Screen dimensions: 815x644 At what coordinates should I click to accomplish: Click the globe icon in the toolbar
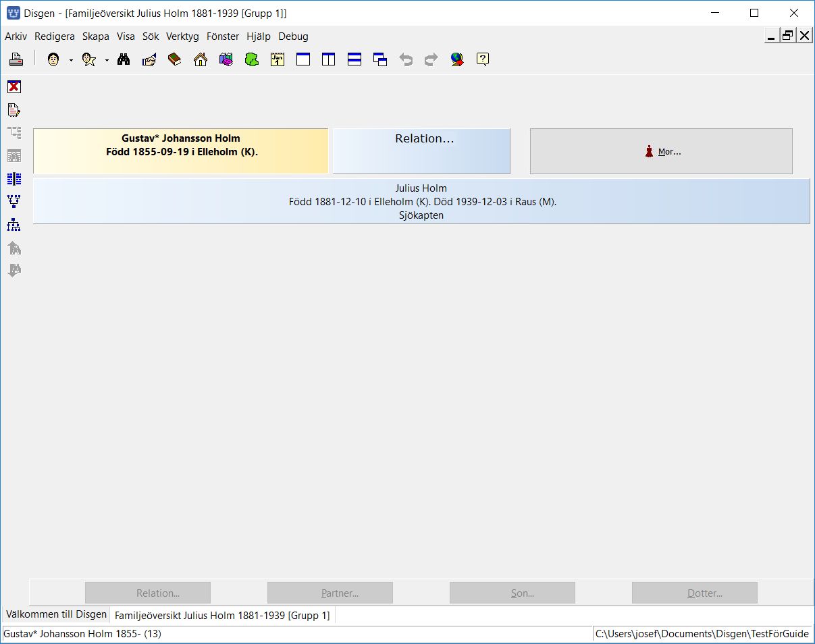coord(457,59)
